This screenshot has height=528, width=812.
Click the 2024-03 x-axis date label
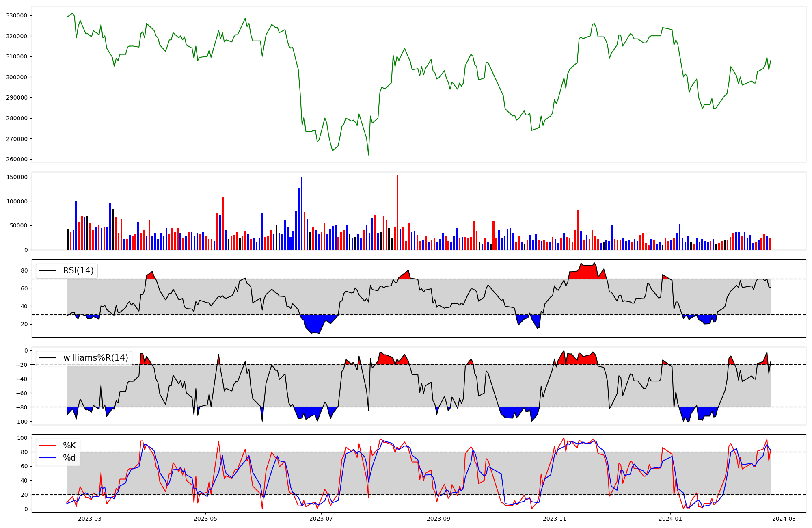pos(784,519)
